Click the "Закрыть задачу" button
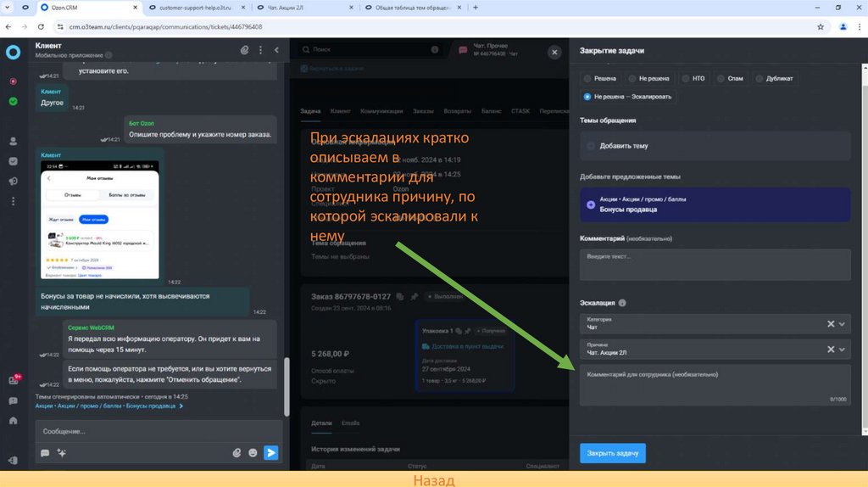The image size is (868, 487). [613, 453]
